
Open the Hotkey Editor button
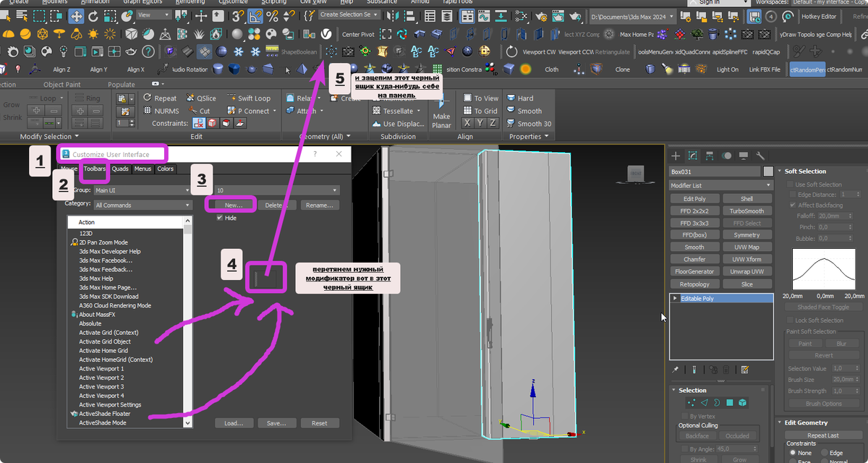[819, 15]
